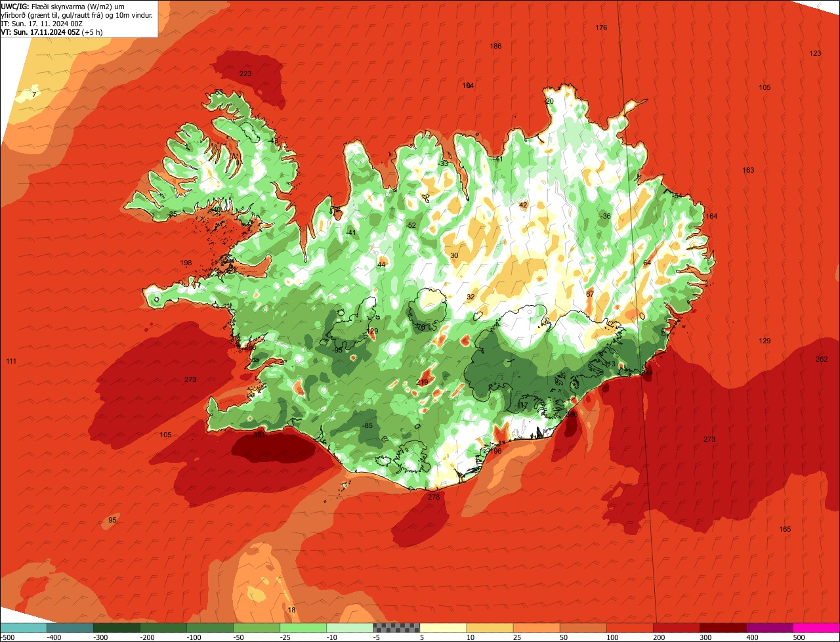Select the 196 value on the south coast
The image size is (840, 642).
(495, 451)
